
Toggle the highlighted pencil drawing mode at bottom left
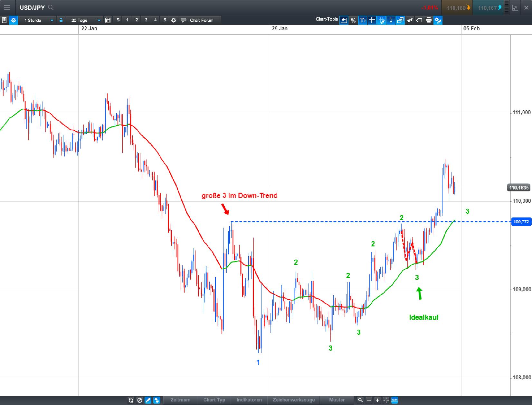click(147, 400)
